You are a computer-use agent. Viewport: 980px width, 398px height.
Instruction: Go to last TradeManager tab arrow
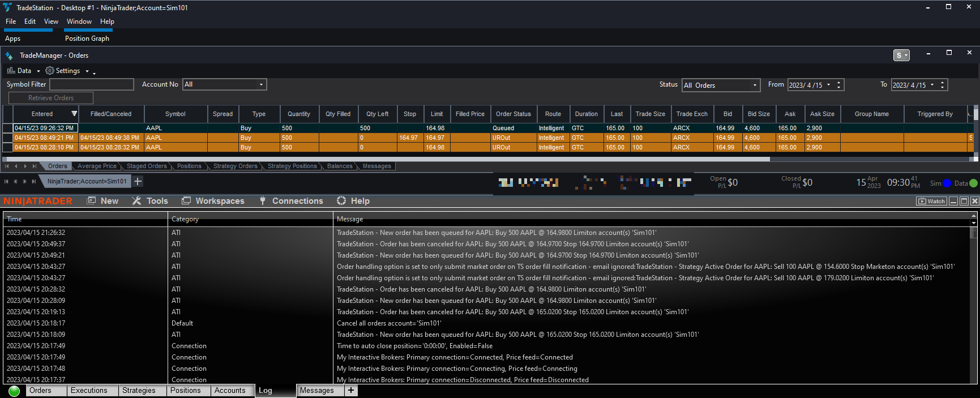tap(35, 166)
